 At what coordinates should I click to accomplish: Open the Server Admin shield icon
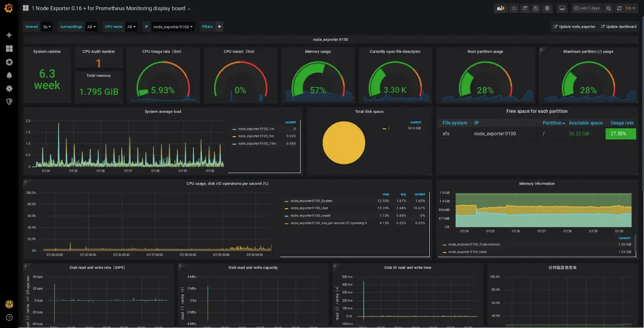[9, 102]
